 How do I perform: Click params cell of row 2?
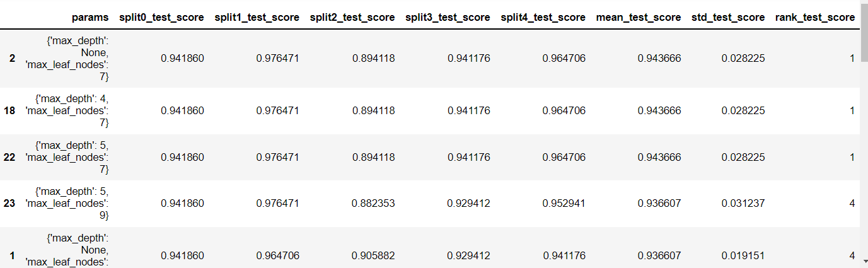coord(67,59)
